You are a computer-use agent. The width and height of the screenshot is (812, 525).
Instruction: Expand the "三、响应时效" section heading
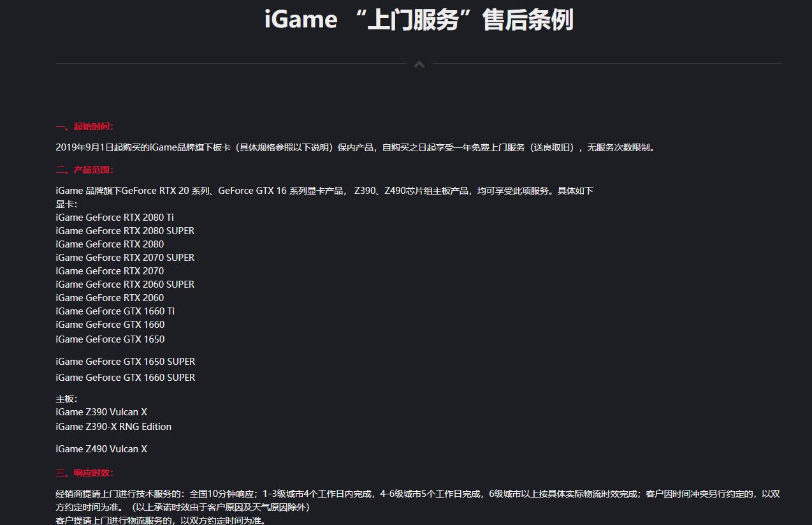point(83,473)
